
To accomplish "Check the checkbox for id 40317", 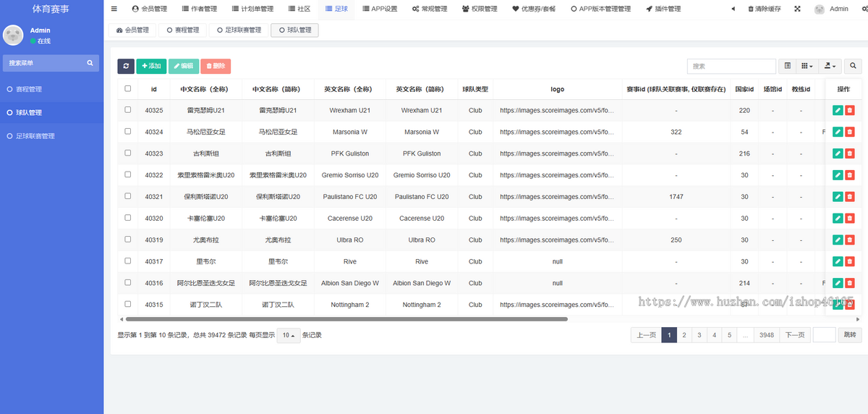I will (128, 261).
